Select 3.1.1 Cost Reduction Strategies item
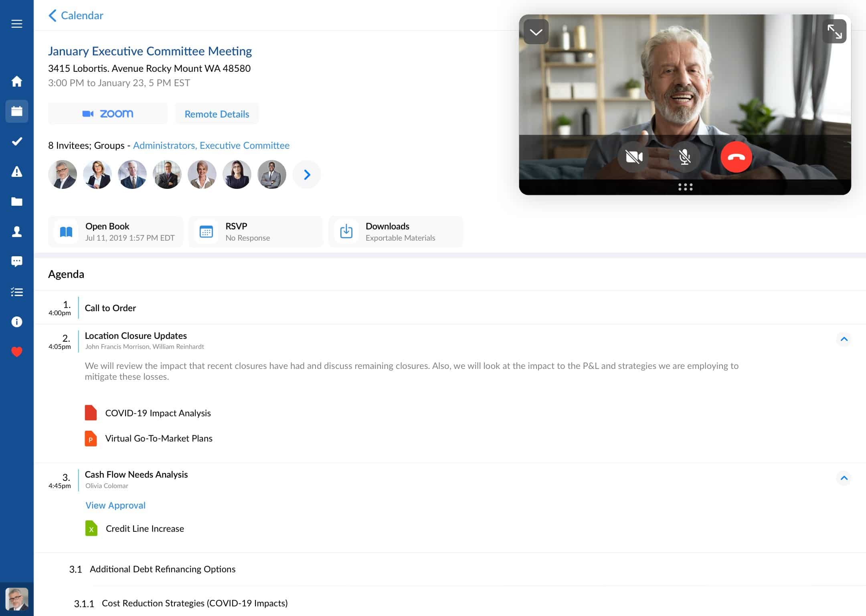 pos(181,603)
